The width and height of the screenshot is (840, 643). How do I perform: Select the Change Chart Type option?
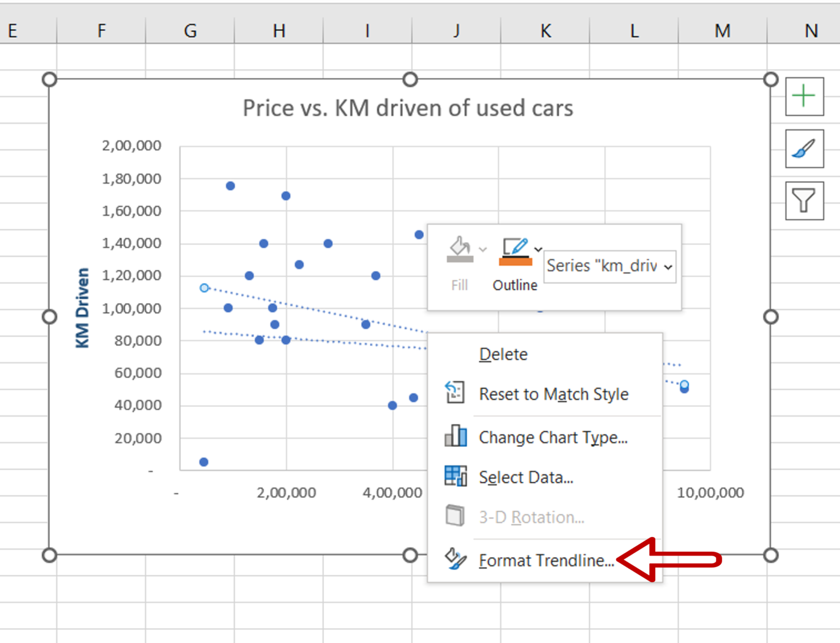[x=552, y=437]
